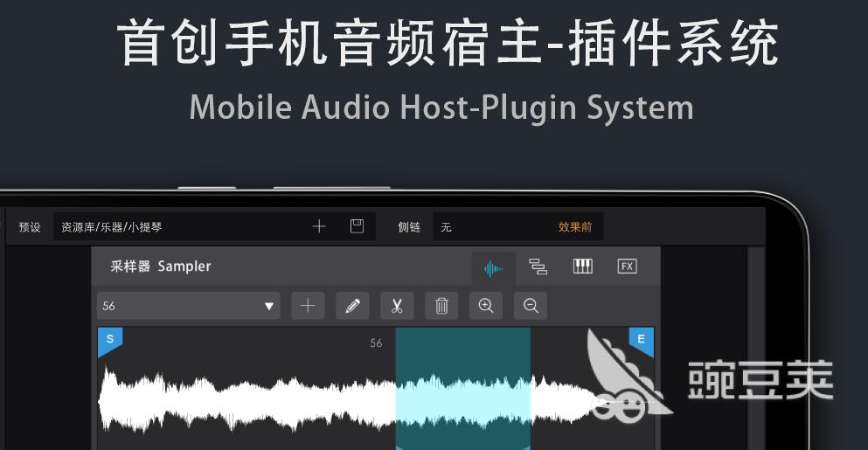Select the pencil edit tool
The image size is (868, 450).
point(352,306)
